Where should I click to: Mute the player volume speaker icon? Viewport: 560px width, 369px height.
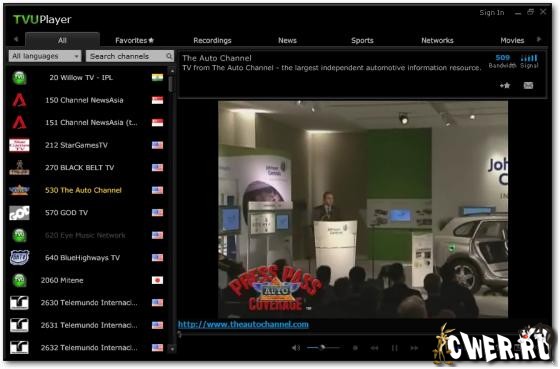(296, 348)
